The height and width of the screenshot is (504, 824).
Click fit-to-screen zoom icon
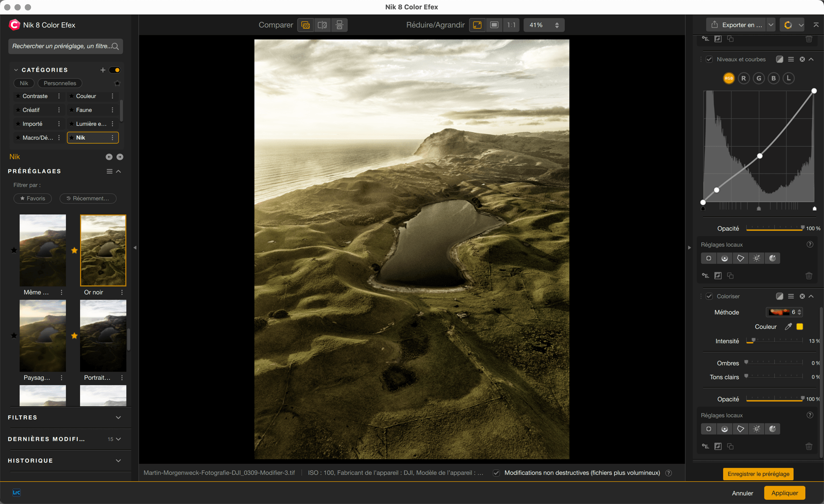[x=477, y=25]
